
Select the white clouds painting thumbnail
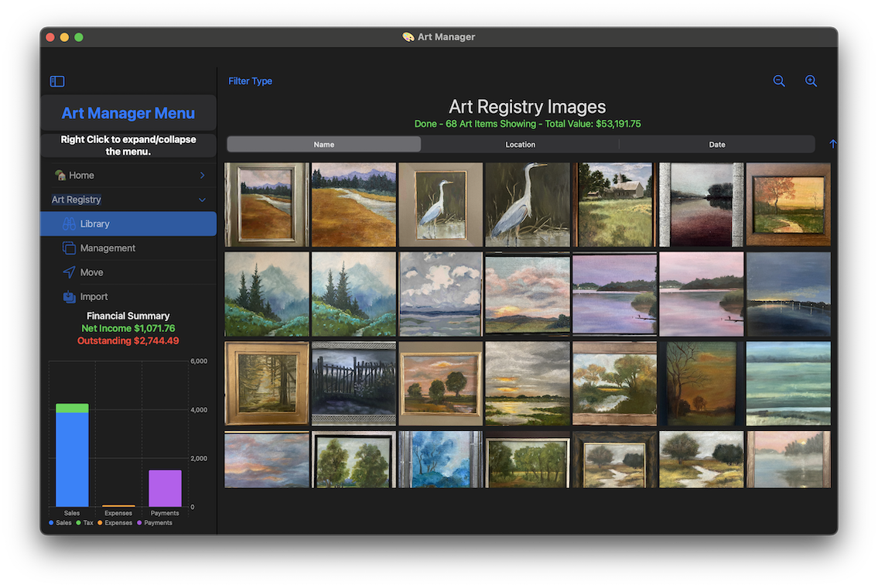[x=440, y=294]
